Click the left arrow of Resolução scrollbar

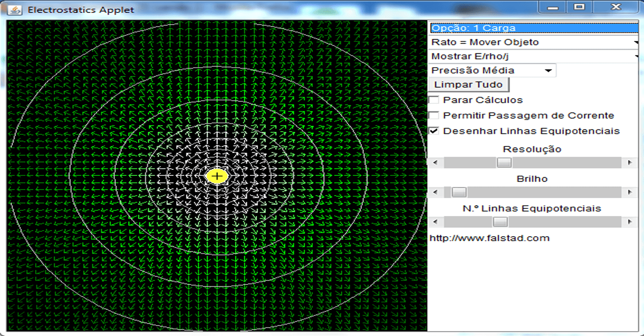(x=435, y=162)
